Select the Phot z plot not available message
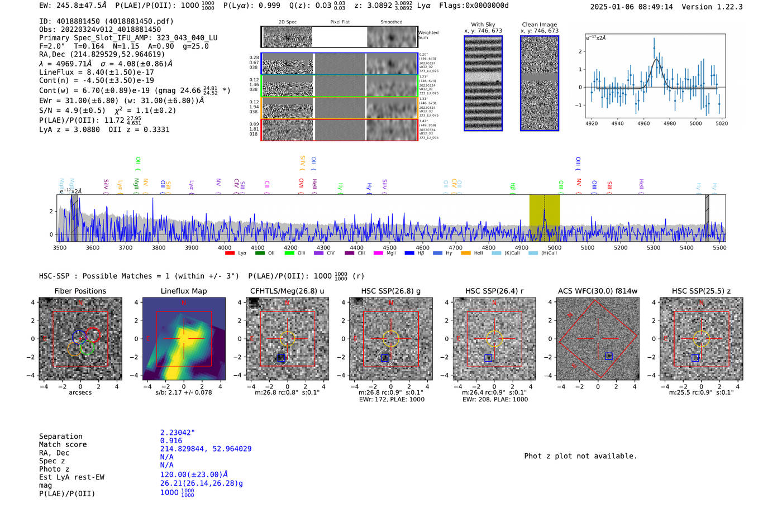782x532 pixels. [581, 456]
